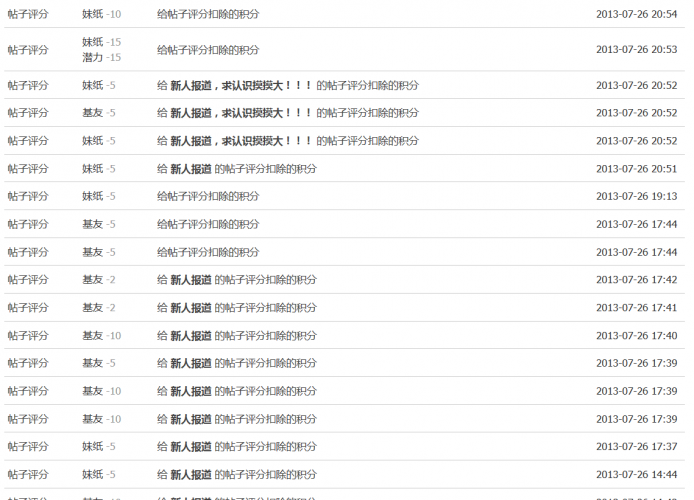Open the 新人报道，求认识摸摸大 link in the 基友 -5 row at 20:52
This screenshot has height=500, width=694.
(x=241, y=113)
